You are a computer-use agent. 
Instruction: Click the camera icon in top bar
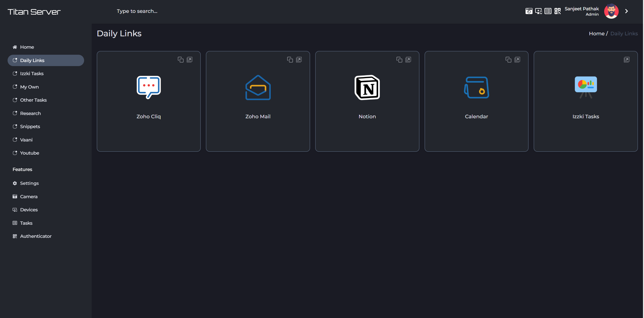point(529,12)
